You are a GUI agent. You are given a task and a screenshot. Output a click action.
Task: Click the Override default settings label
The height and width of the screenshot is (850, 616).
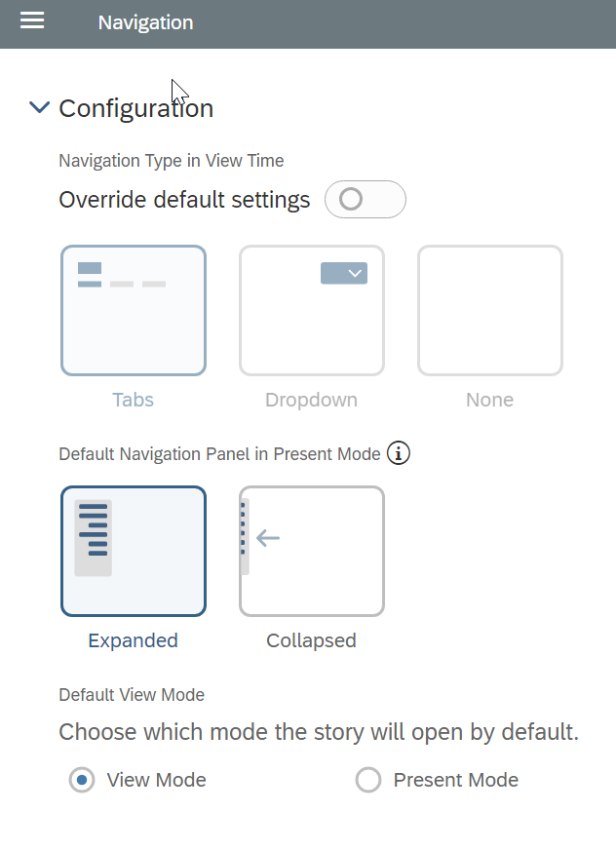coord(184,200)
